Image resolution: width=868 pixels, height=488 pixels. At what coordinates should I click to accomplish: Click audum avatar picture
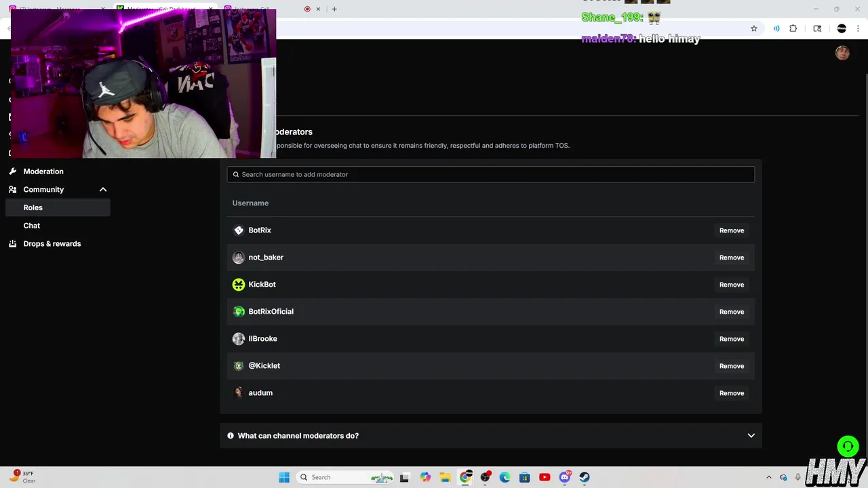239,393
